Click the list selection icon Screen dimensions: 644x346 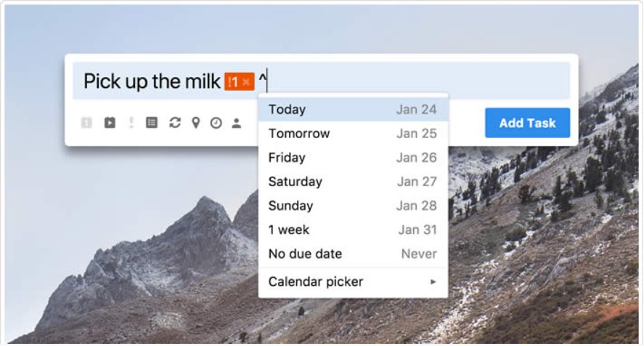[152, 123]
